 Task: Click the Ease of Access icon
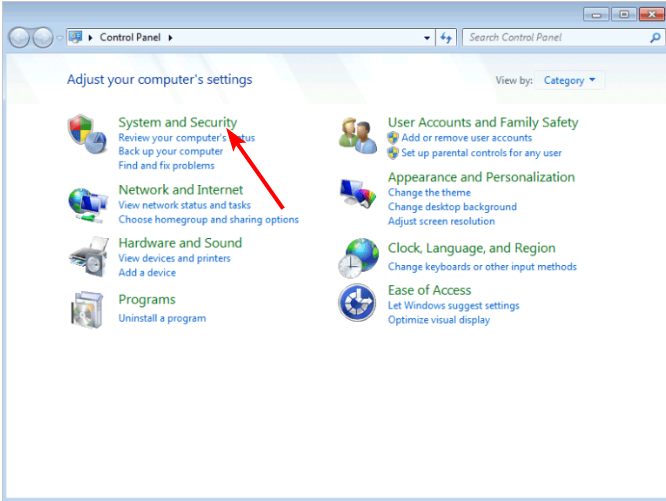pyautogui.click(x=357, y=302)
